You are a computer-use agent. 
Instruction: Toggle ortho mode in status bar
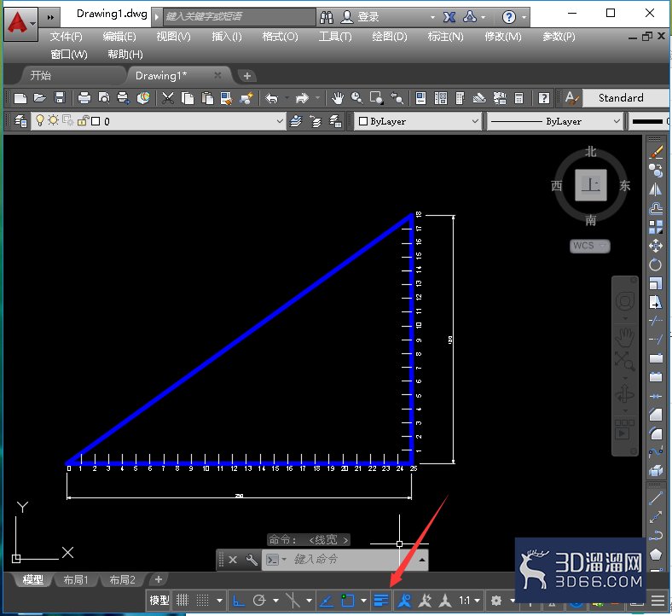238,600
